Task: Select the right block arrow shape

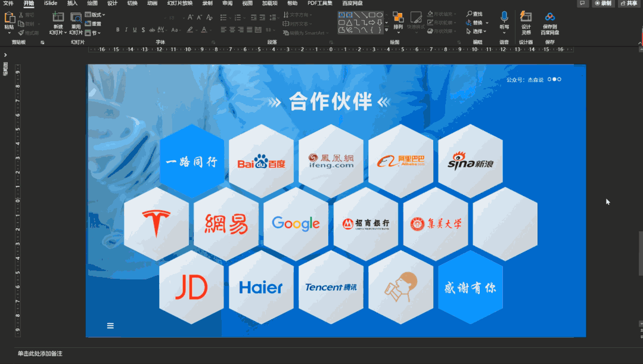Action: [371, 23]
